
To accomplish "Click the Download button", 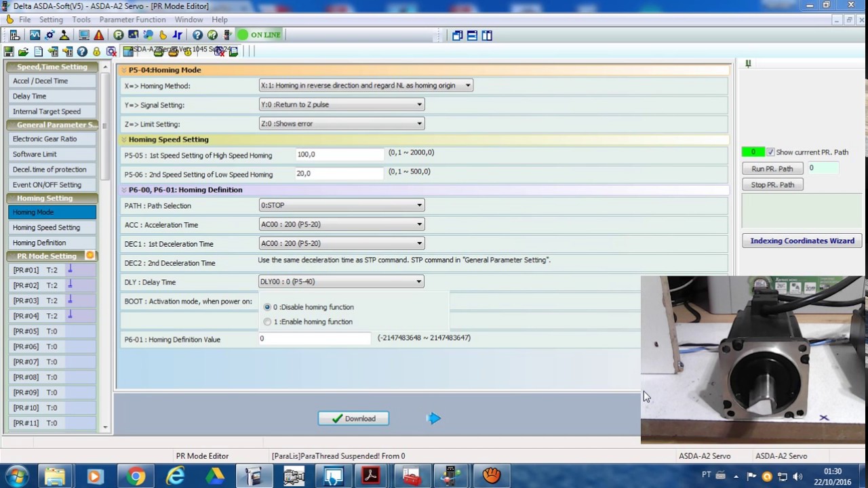I will pyautogui.click(x=353, y=418).
